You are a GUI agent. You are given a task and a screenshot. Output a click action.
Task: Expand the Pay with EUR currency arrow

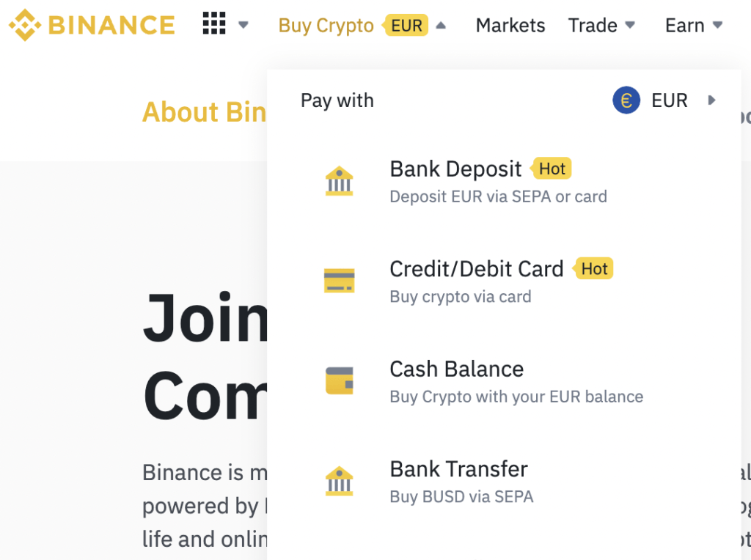coord(711,100)
